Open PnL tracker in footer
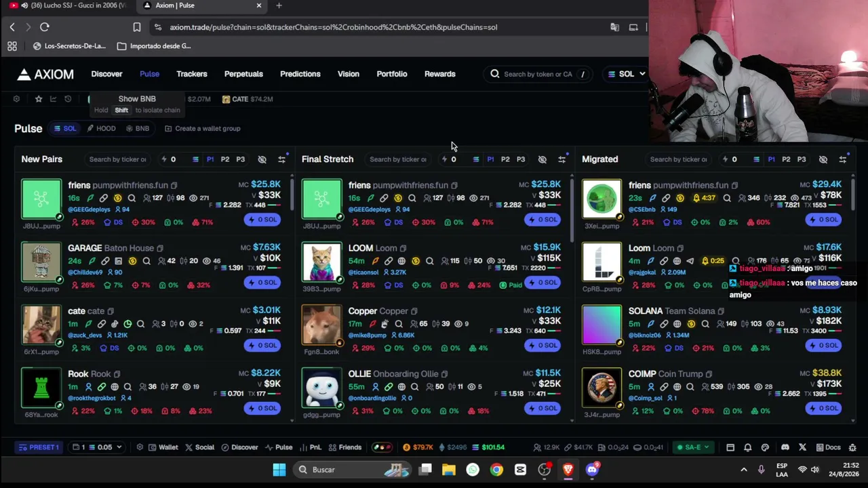 coord(311,447)
